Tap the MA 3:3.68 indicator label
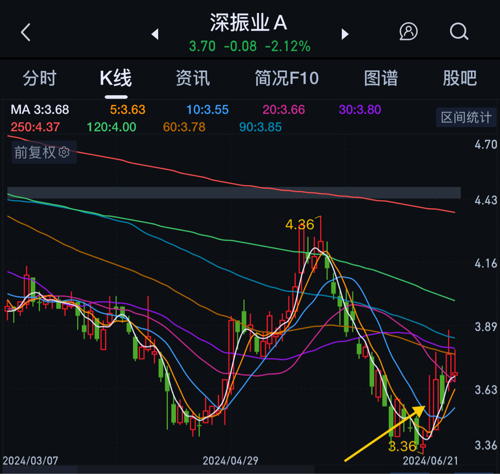This screenshot has height=474, width=500. coord(40,110)
